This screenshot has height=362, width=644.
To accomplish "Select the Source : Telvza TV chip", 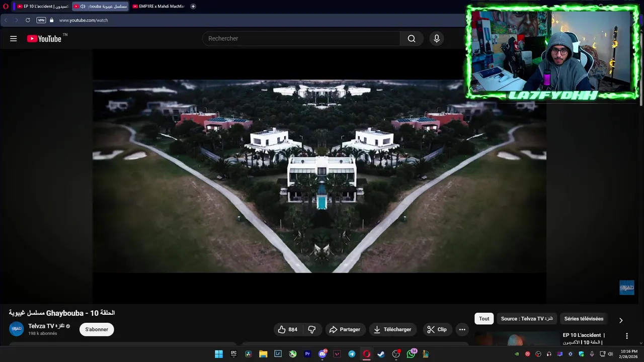I will coord(527,319).
